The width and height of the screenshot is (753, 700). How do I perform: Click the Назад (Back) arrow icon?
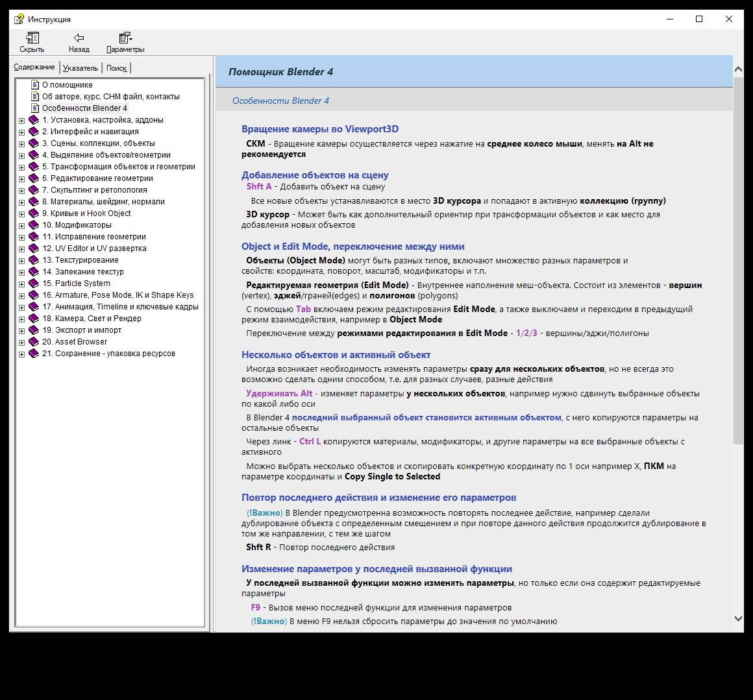point(79,38)
